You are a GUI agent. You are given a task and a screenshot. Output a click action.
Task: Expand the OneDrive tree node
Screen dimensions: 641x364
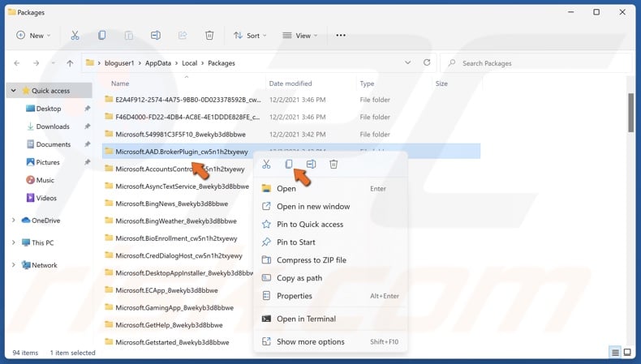point(14,221)
